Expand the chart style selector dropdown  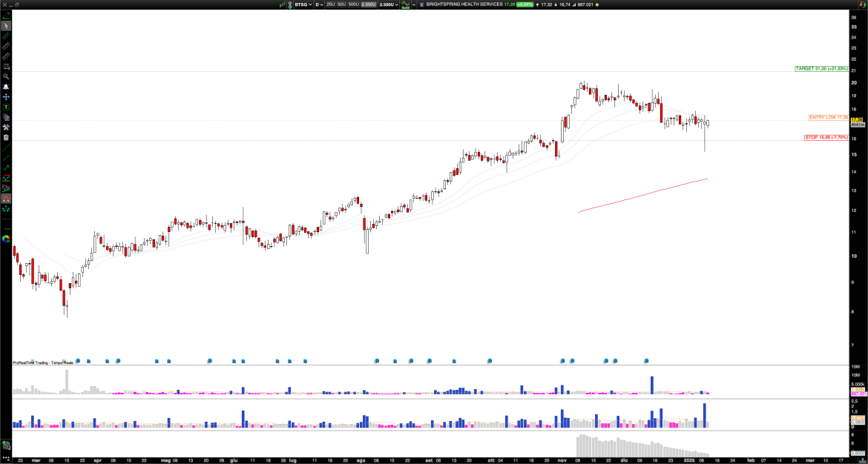(413, 6)
